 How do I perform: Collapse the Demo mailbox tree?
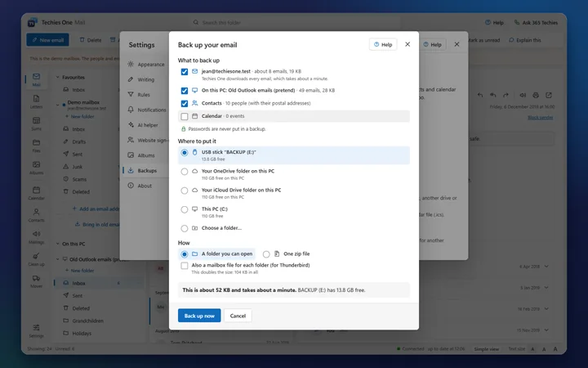click(x=58, y=105)
